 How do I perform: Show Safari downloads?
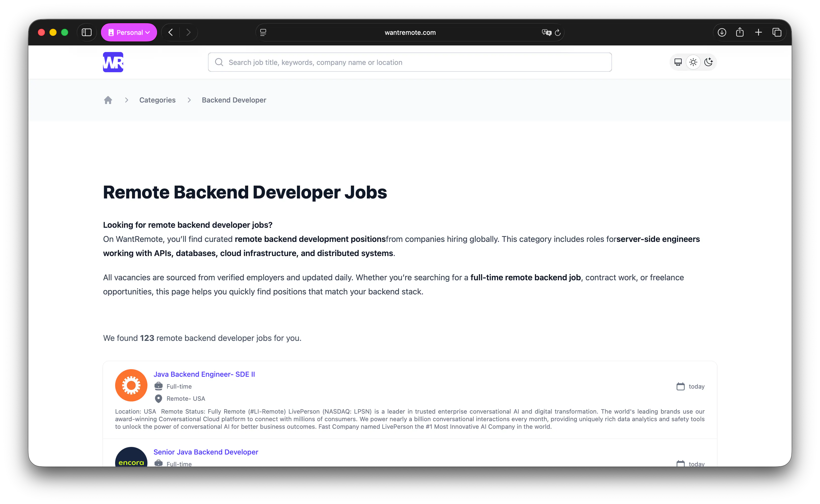[722, 32]
